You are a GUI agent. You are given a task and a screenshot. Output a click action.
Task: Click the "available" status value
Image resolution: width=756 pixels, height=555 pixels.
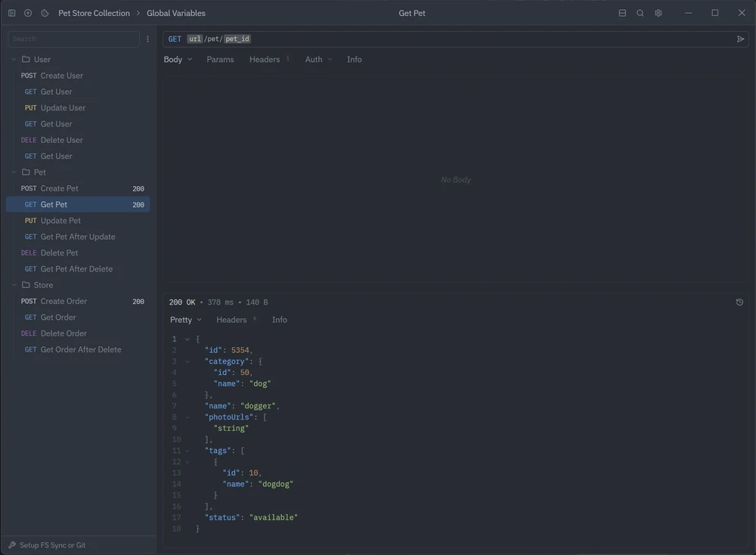(274, 517)
